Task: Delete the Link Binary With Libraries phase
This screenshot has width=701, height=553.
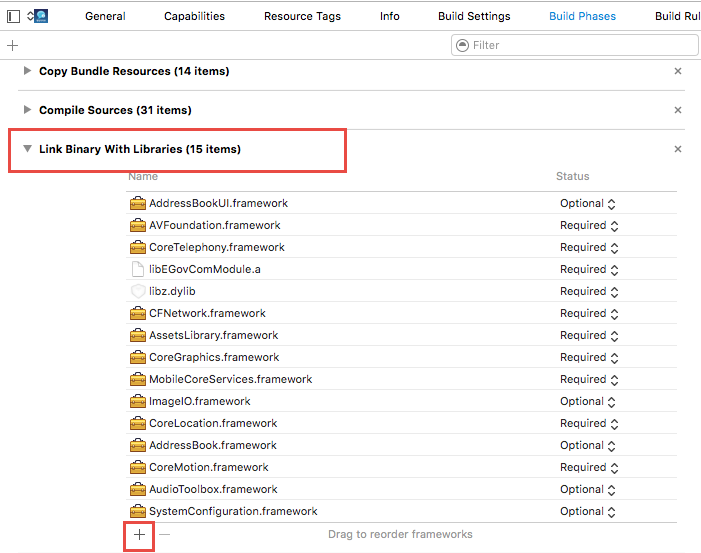Action: coord(677,149)
